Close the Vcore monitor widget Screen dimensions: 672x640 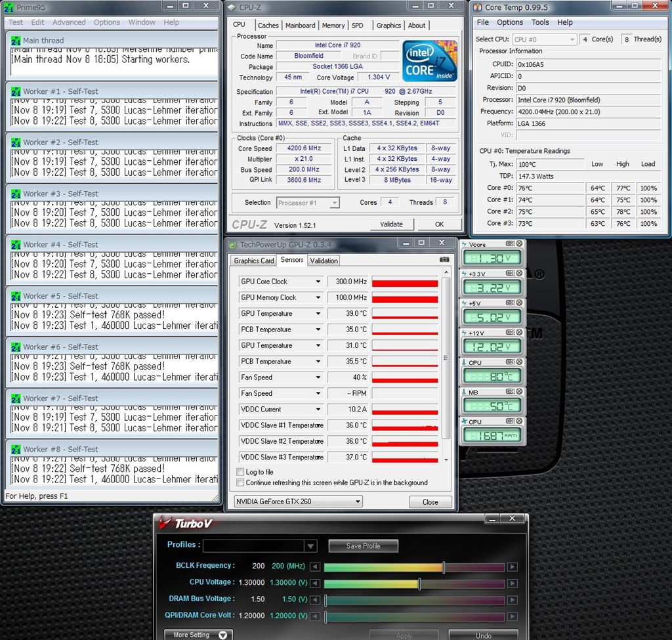point(519,244)
